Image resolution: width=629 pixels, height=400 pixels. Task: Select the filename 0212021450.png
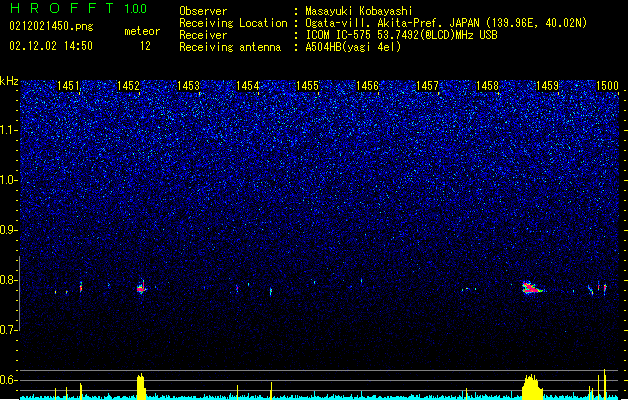51,26
